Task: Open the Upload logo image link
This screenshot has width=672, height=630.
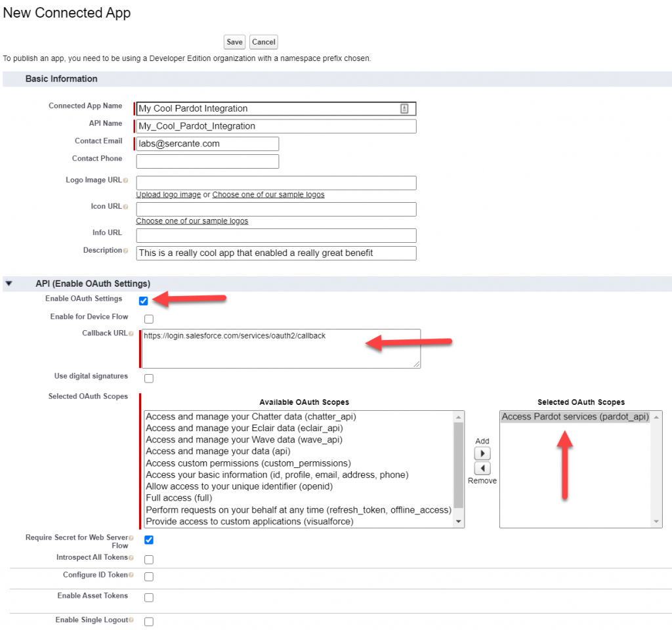Action: coord(168,195)
